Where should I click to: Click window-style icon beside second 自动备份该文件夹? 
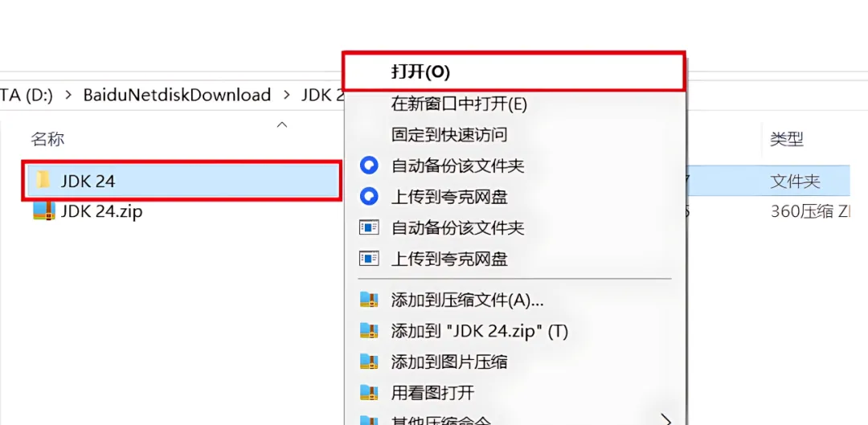[x=369, y=227]
